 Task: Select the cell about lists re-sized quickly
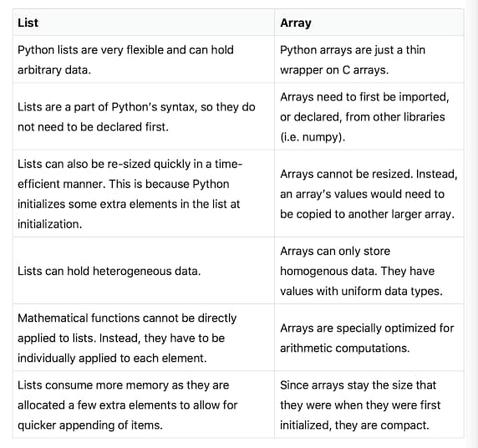pyautogui.click(x=144, y=193)
